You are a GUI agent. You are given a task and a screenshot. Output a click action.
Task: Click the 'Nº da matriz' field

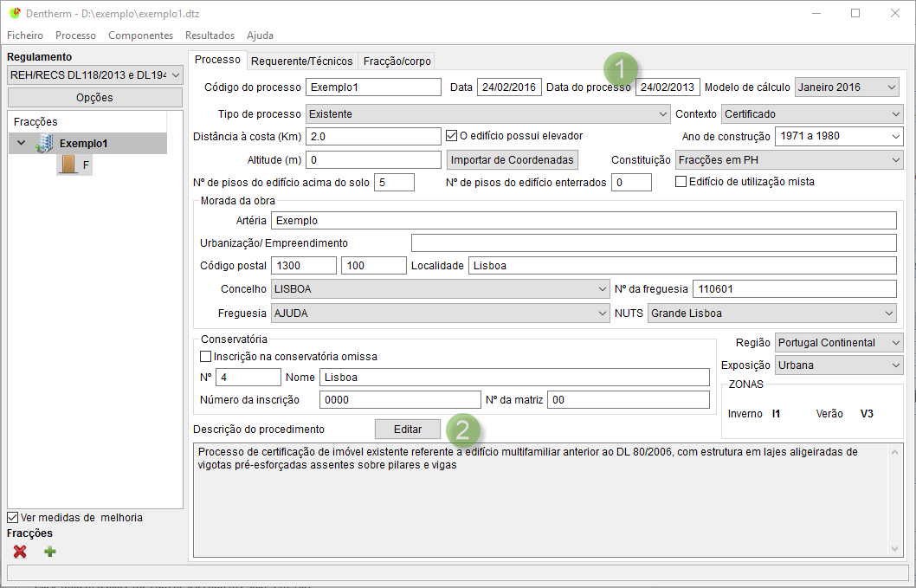point(629,400)
